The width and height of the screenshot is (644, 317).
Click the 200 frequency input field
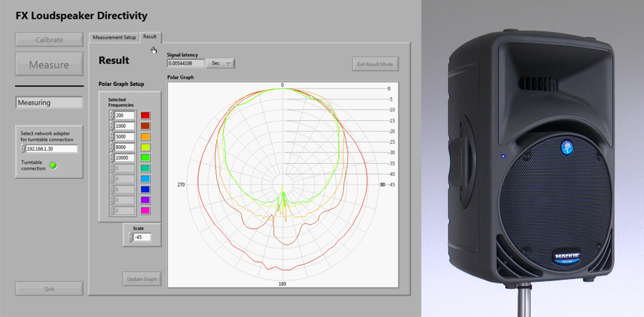tap(124, 115)
